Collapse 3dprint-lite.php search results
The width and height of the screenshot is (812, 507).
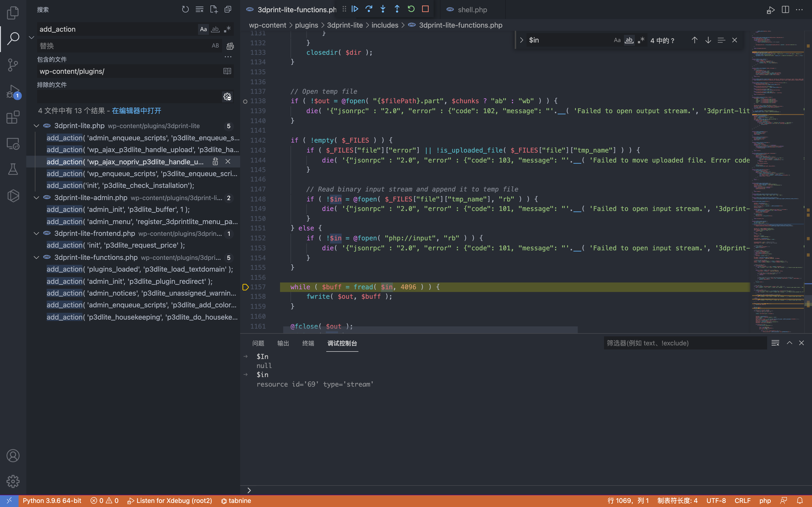click(36, 126)
